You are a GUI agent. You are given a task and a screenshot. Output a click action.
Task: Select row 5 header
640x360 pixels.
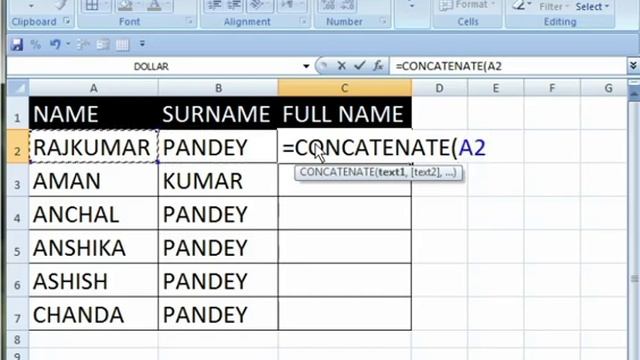pos(18,247)
